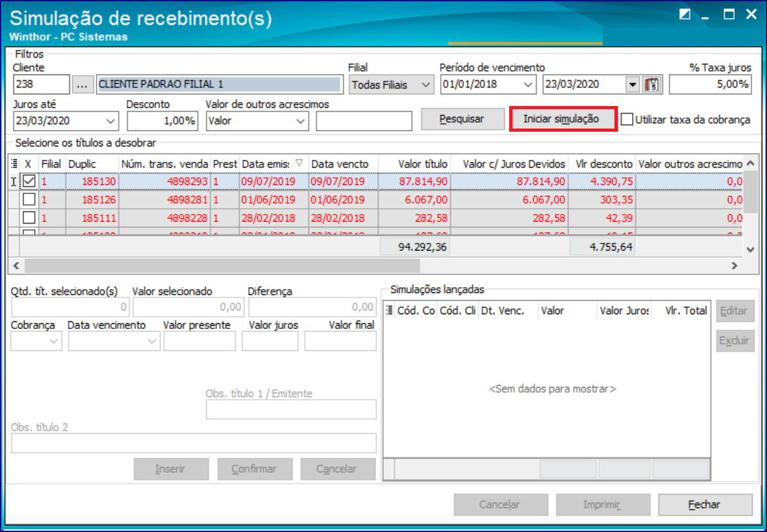Select the cell with transaction number 4898293
This screenshot has width=767, height=532.
pyautogui.click(x=165, y=182)
